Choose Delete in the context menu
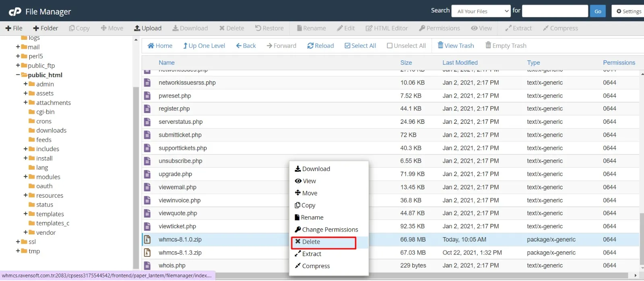644x281 pixels. click(x=311, y=242)
